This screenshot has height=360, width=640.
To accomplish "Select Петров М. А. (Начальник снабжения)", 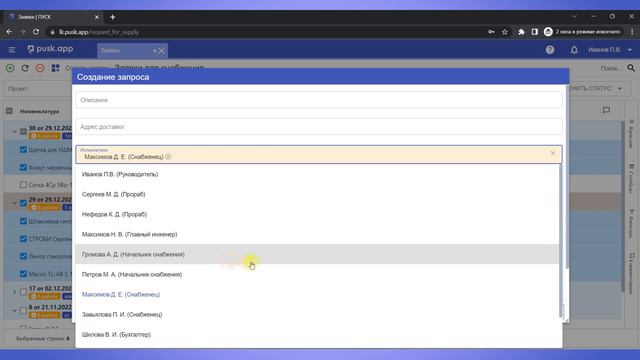I will pyautogui.click(x=317, y=274).
